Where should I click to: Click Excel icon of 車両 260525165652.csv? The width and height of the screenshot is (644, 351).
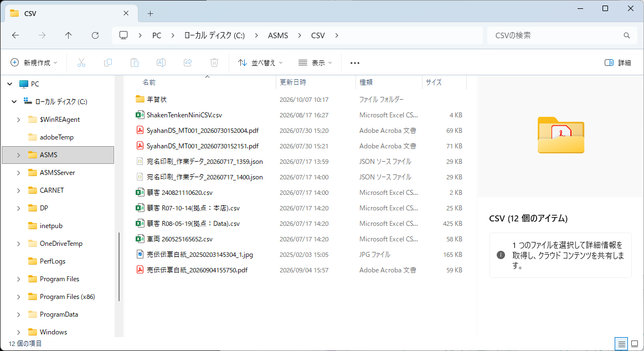[x=140, y=239]
